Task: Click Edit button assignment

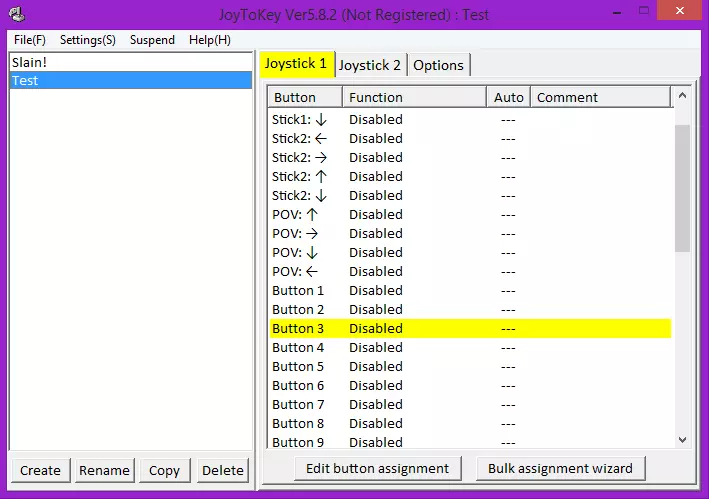Action: (x=378, y=468)
